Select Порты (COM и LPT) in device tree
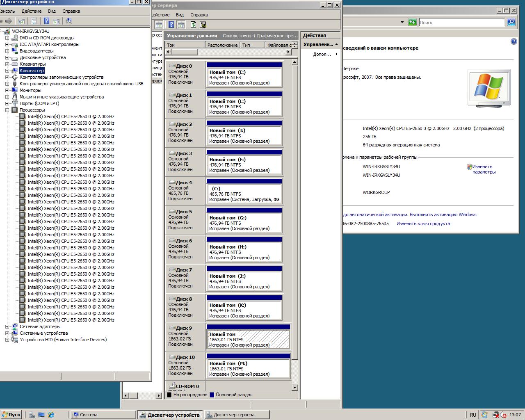Image resolution: width=525 pixels, height=420 pixels. [x=39, y=103]
